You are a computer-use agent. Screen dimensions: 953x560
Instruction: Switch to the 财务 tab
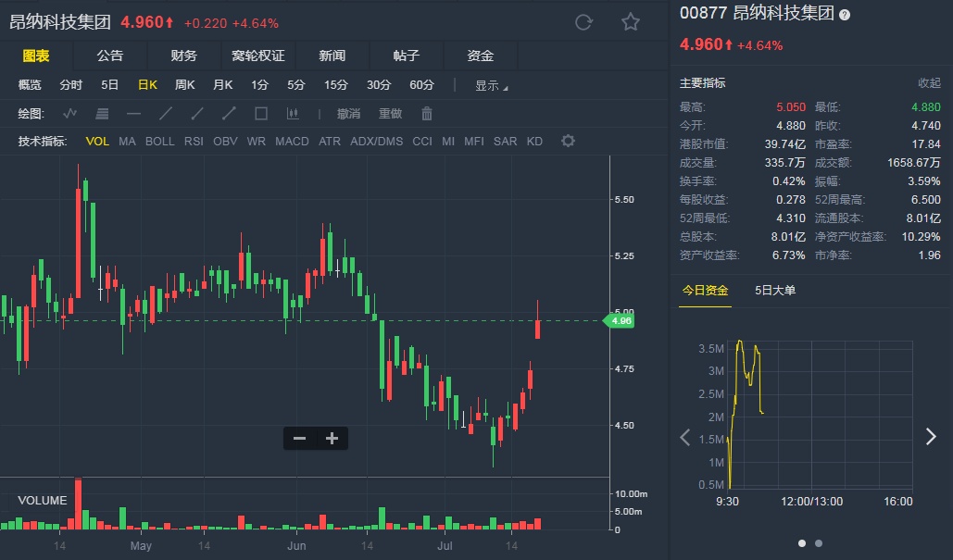[x=184, y=56]
